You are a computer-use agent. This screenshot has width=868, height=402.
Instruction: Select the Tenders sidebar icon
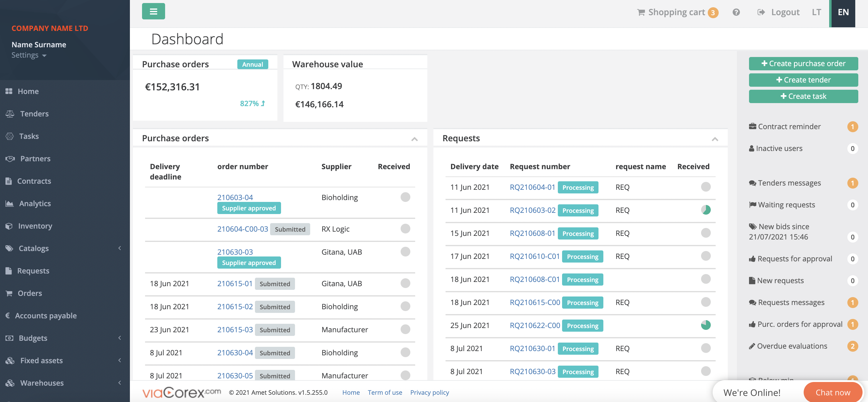[x=10, y=114]
